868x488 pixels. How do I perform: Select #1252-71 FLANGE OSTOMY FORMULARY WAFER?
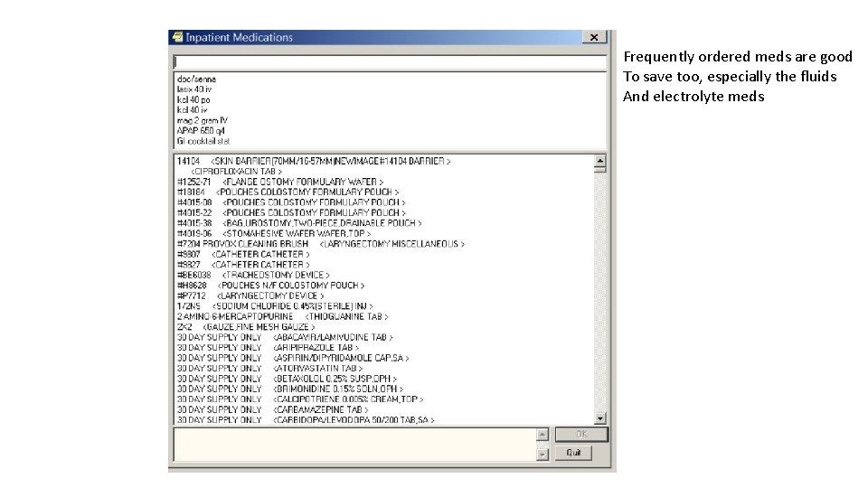pyautogui.click(x=280, y=182)
